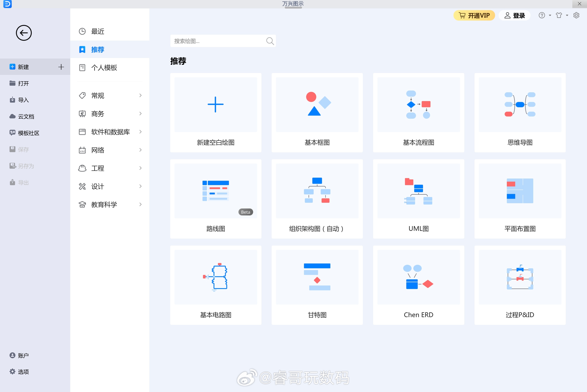The image size is (587, 392).
Task: Open the 甘特图 Gantt chart template
Action: tap(317, 285)
